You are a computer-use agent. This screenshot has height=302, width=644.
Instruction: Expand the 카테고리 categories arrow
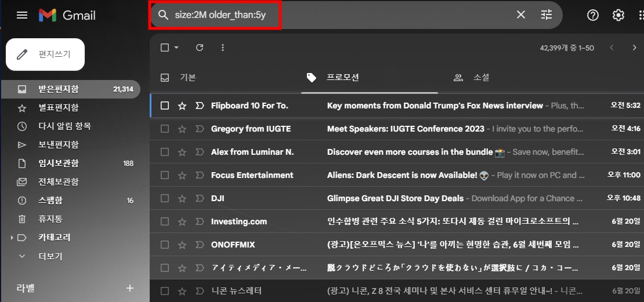(12, 238)
